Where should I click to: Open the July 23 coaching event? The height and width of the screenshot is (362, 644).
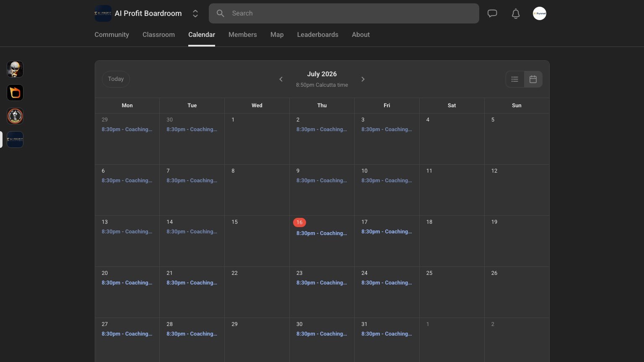coord(322,283)
